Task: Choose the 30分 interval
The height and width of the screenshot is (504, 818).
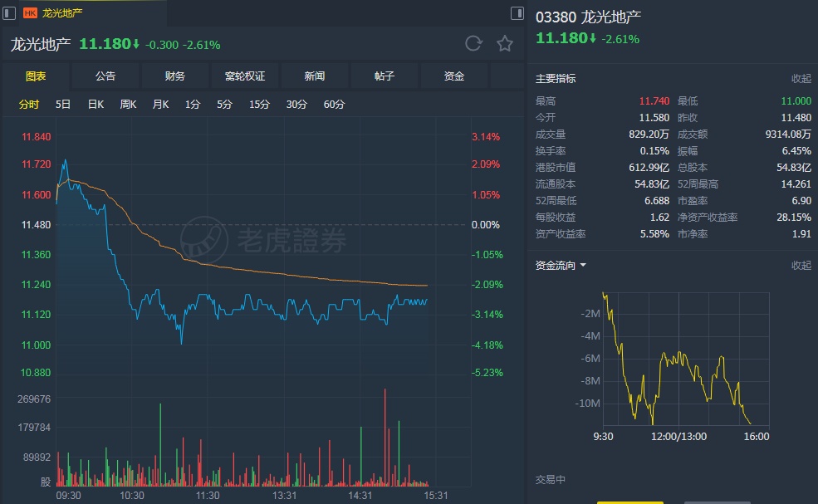Action: pos(296,105)
